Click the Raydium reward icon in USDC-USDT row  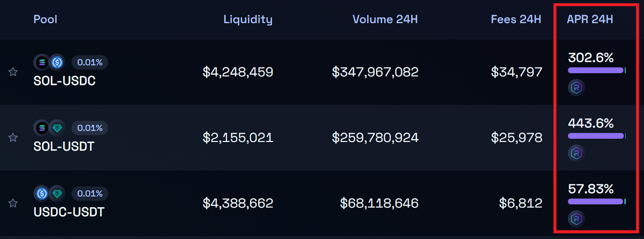point(576,218)
